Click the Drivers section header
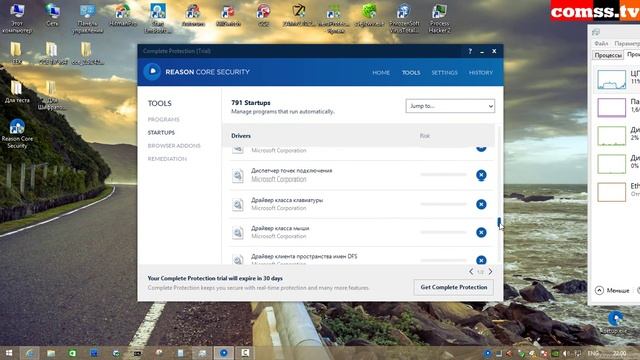The image size is (640, 360). point(241,136)
